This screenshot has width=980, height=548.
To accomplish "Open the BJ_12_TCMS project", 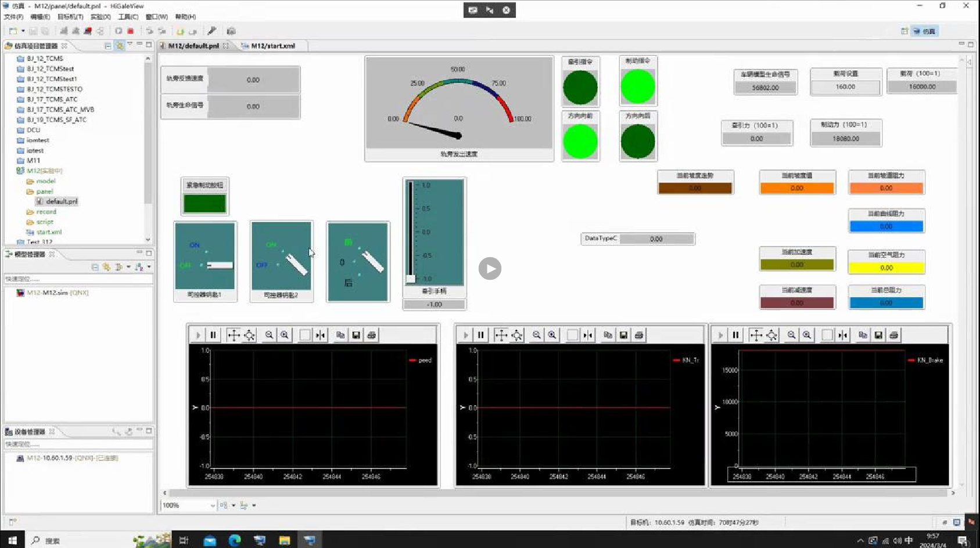I will 45,59.
